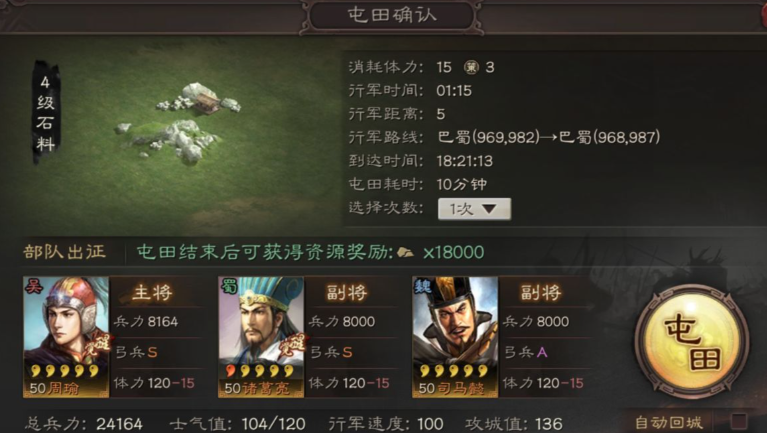
Task: Click the 策 token icon beside stamina cost
Action: point(471,68)
